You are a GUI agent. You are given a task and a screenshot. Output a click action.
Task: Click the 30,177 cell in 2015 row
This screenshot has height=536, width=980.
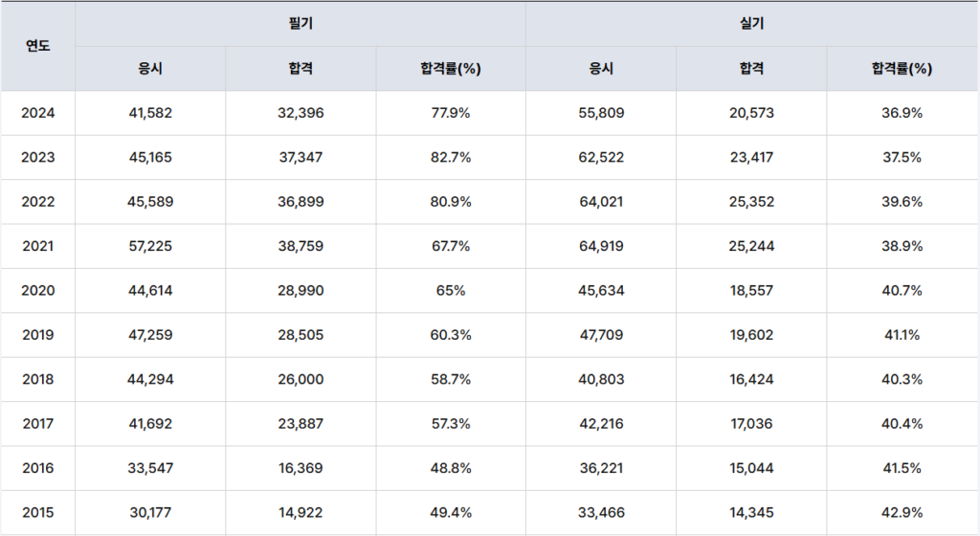pyautogui.click(x=150, y=512)
